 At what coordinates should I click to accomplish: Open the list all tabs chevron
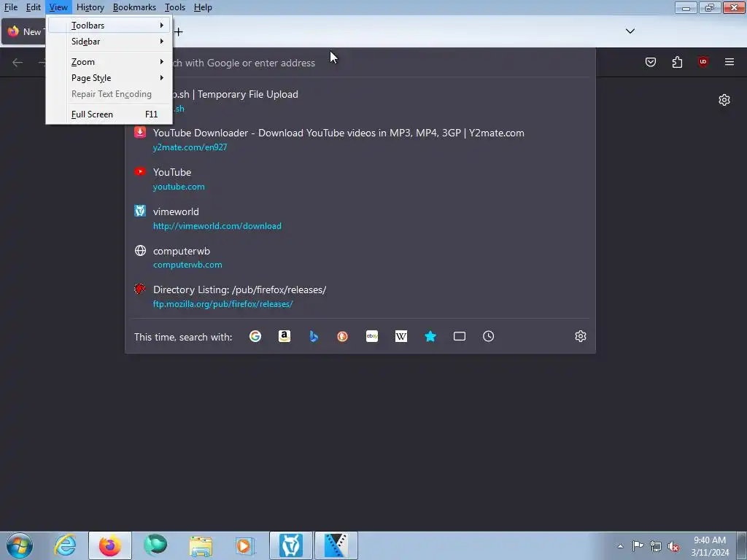click(x=630, y=31)
